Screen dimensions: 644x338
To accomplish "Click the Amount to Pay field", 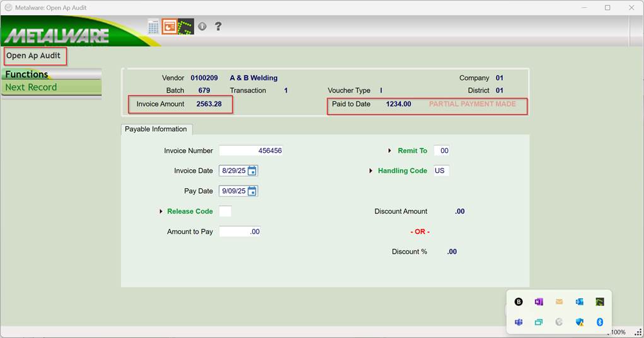I will click(x=240, y=232).
